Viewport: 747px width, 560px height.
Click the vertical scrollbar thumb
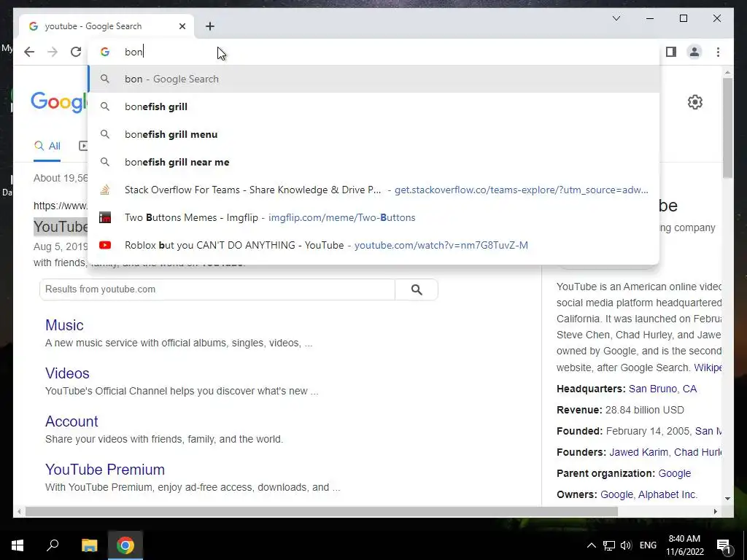click(x=727, y=128)
